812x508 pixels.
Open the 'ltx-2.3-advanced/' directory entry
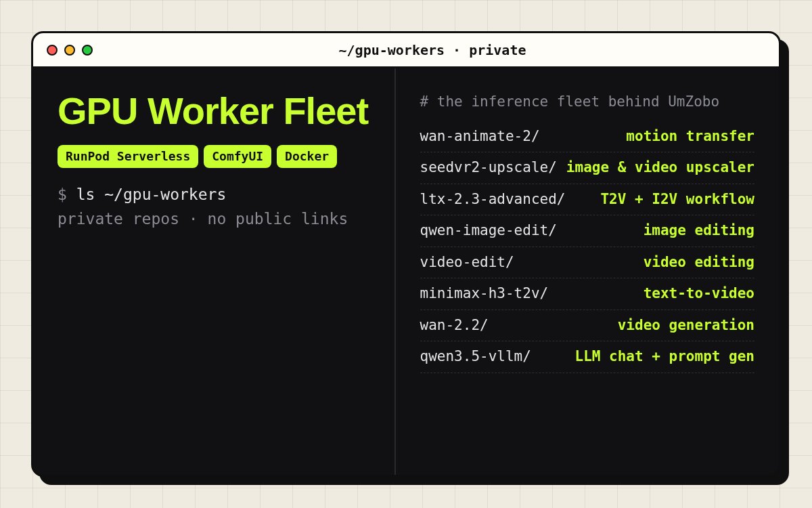point(493,199)
